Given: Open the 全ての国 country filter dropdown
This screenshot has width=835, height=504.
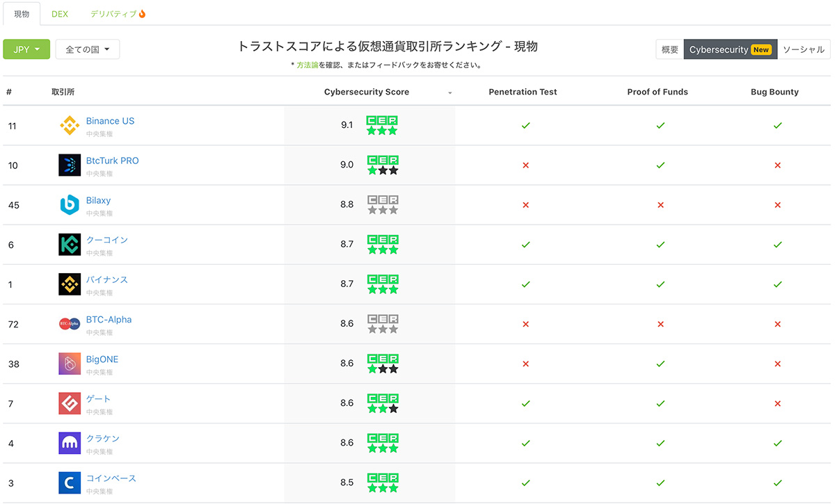Looking at the screenshot, I should 88,49.
